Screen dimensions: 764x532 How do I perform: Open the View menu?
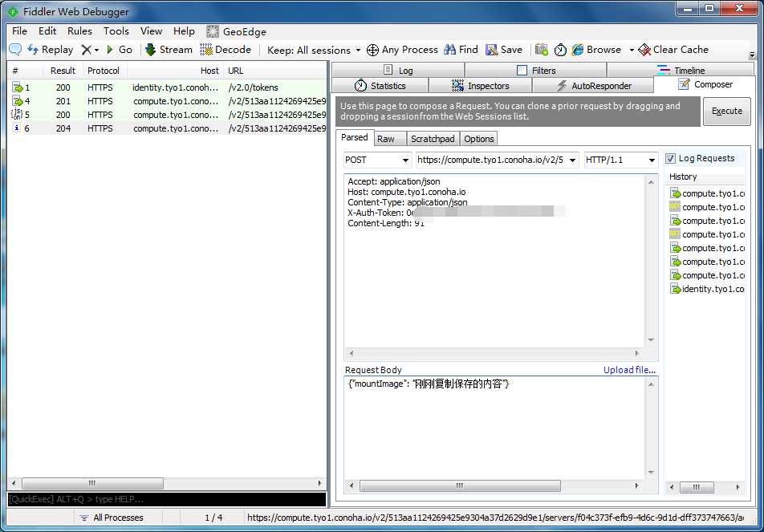coord(151,31)
